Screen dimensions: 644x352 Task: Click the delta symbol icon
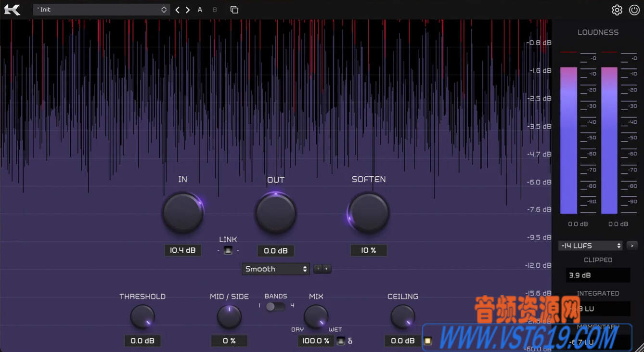pos(350,341)
